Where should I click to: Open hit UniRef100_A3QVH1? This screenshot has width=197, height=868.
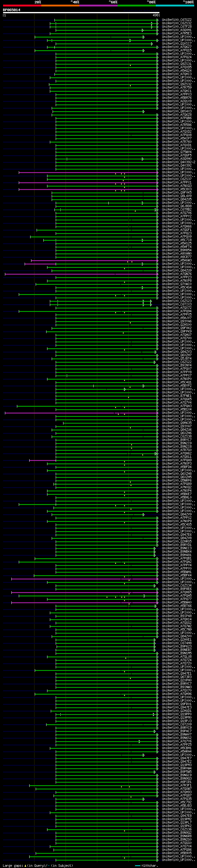click(177, 30)
